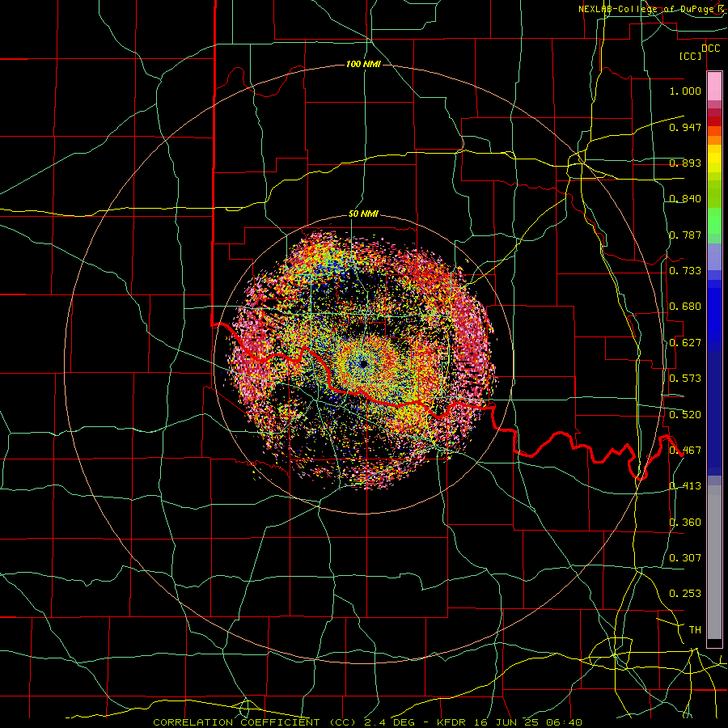
Task: Click the 0.893 scale value
Action: click(x=685, y=163)
